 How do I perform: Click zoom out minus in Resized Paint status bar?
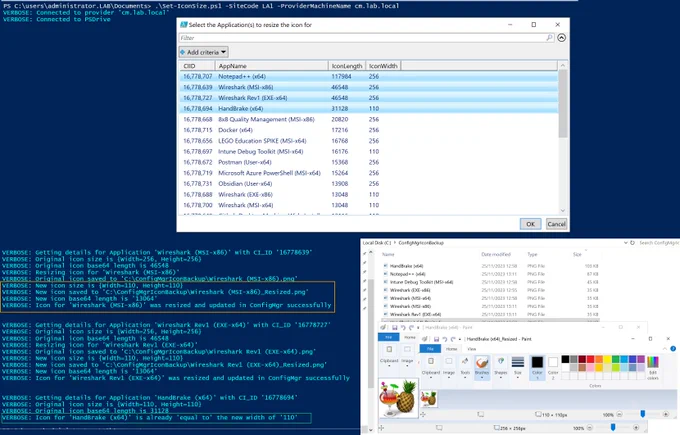[619, 415]
